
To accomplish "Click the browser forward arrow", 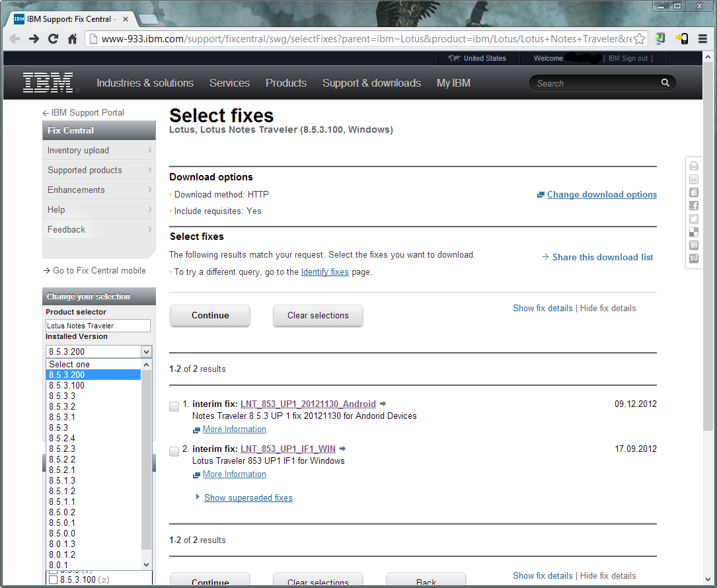I will click(34, 39).
